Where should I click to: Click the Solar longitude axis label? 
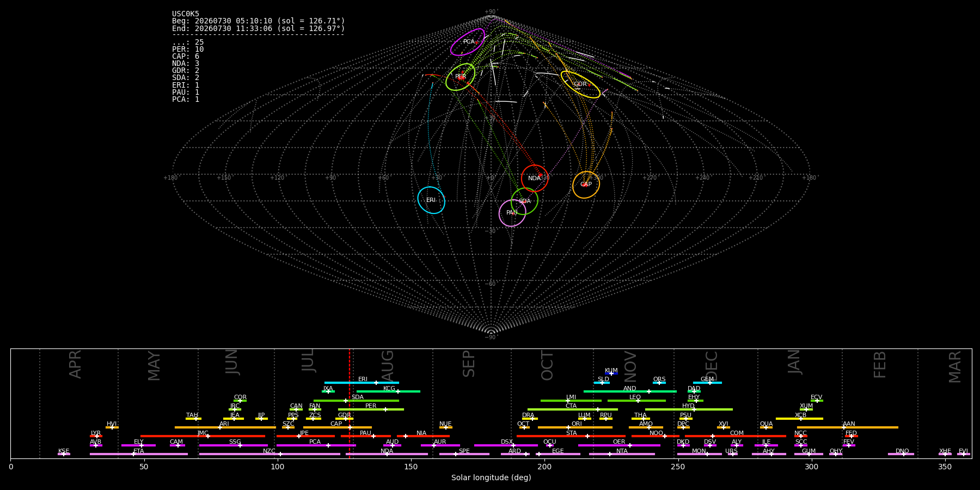(x=491, y=478)
